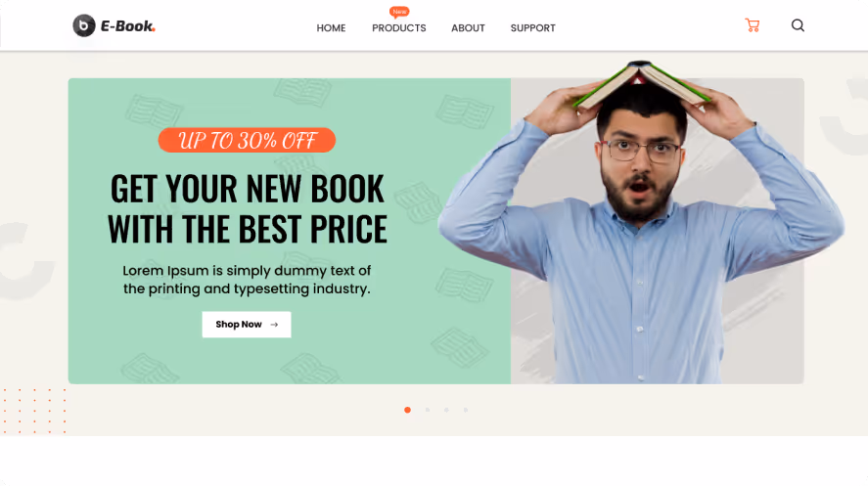Click the orange "New" badge above Products
868x486 pixels.
[x=399, y=12]
